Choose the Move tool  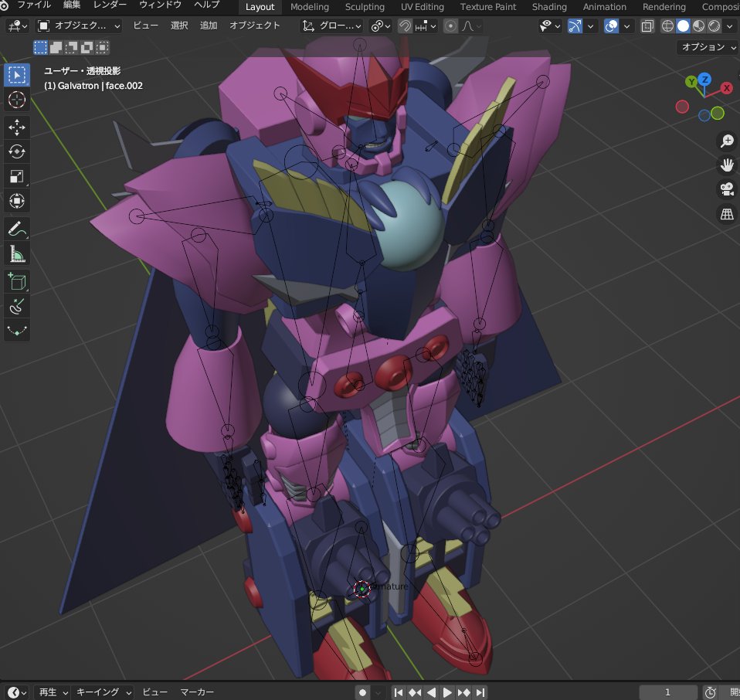pyautogui.click(x=17, y=127)
